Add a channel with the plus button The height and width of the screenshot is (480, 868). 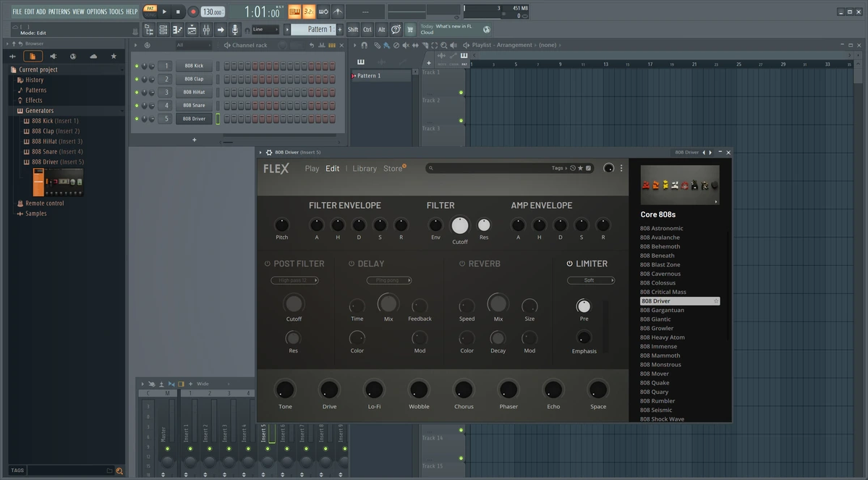(194, 140)
